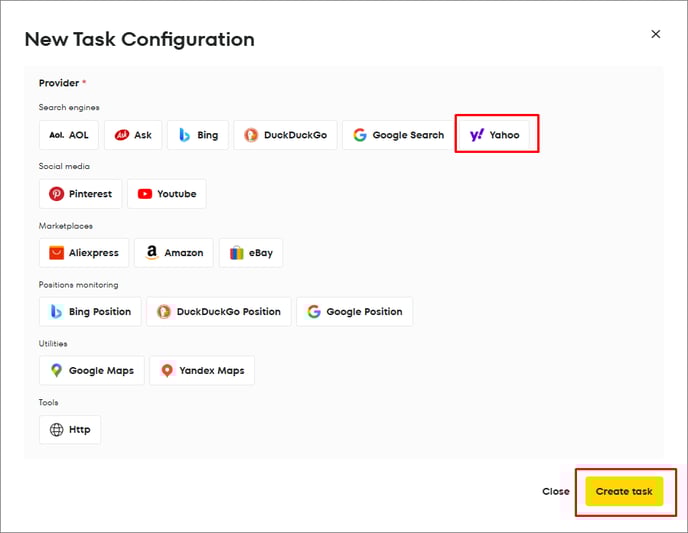Dismiss the dialog with the X icon
The width and height of the screenshot is (688, 533).
click(656, 34)
